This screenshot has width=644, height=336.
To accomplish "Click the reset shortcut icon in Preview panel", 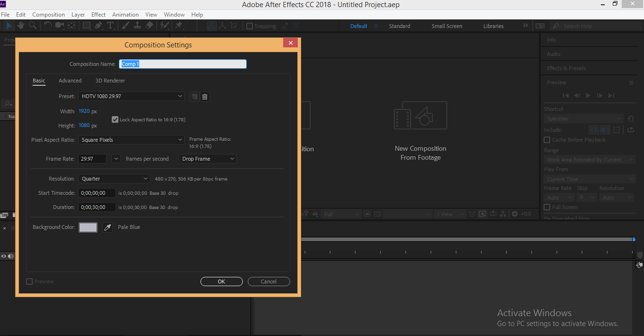I will [630, 118].
